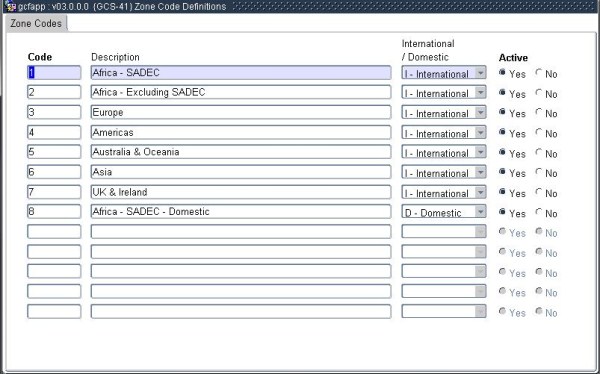
Task: Select the Code field containing 2
Action: [x=54, y=92]
